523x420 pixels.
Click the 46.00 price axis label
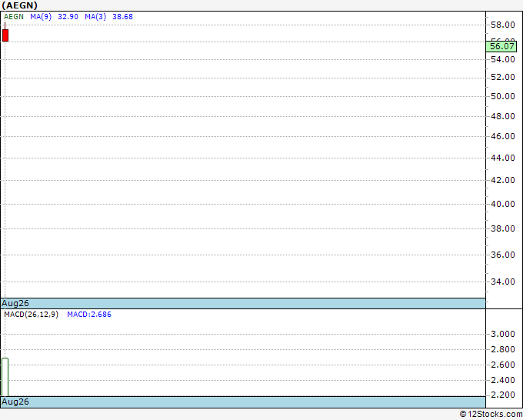coord(503,136)
